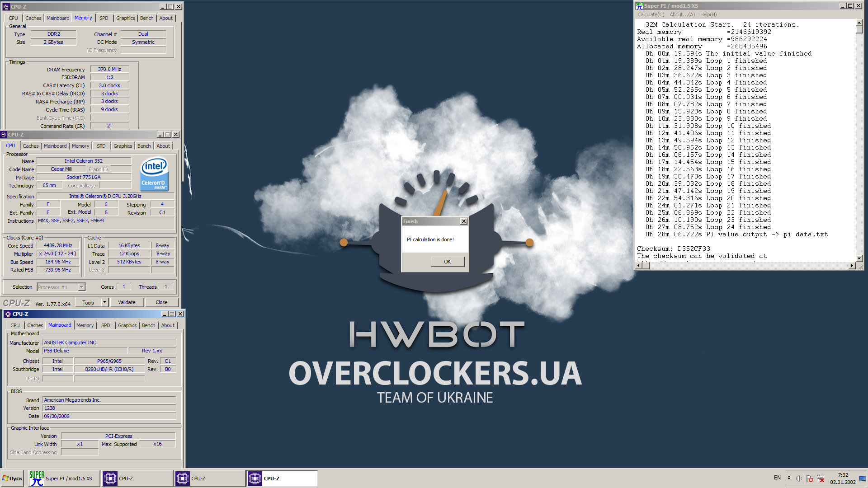
Task: Open the volume speaker tray icon
Action: (799, 479)
